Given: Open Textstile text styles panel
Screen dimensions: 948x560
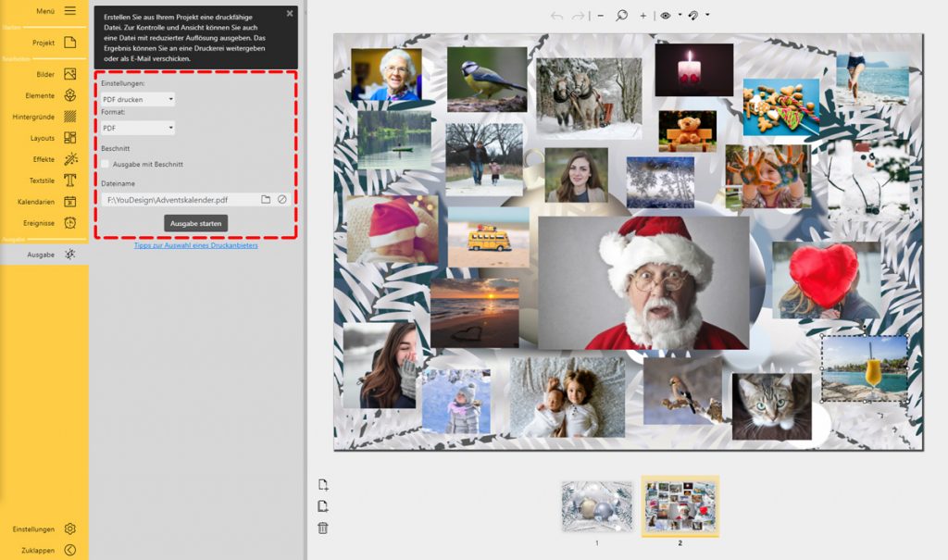Looking at the screenshot, I should (69, 180).
